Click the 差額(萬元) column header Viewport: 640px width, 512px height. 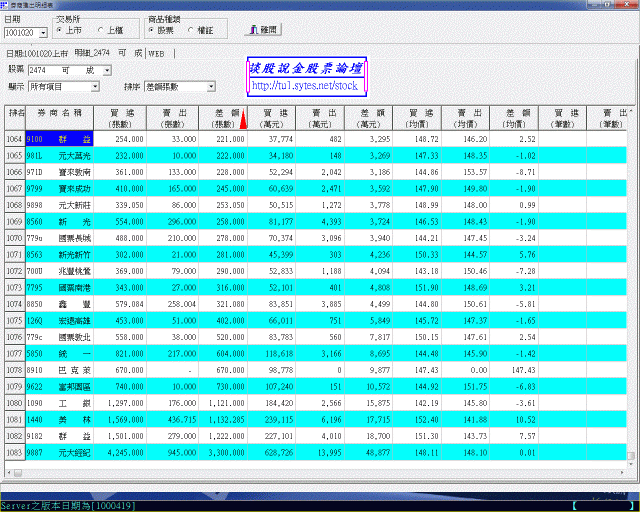(369, 118)
